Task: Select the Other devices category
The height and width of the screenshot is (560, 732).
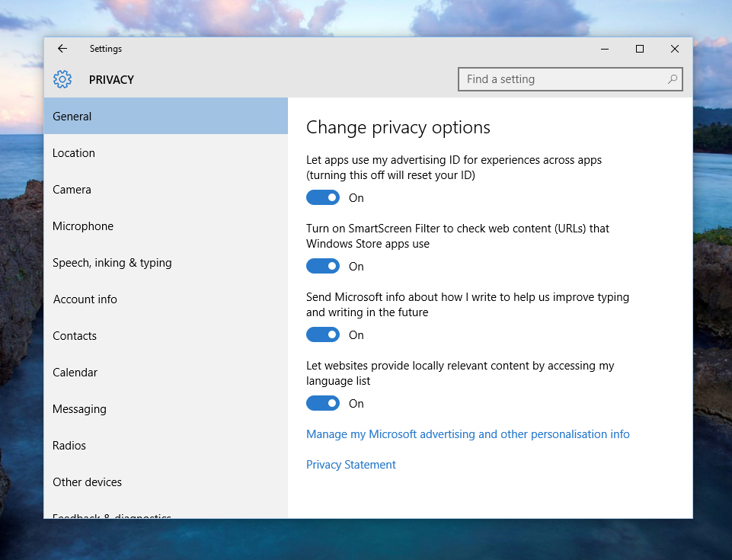Action: point(87,482)
